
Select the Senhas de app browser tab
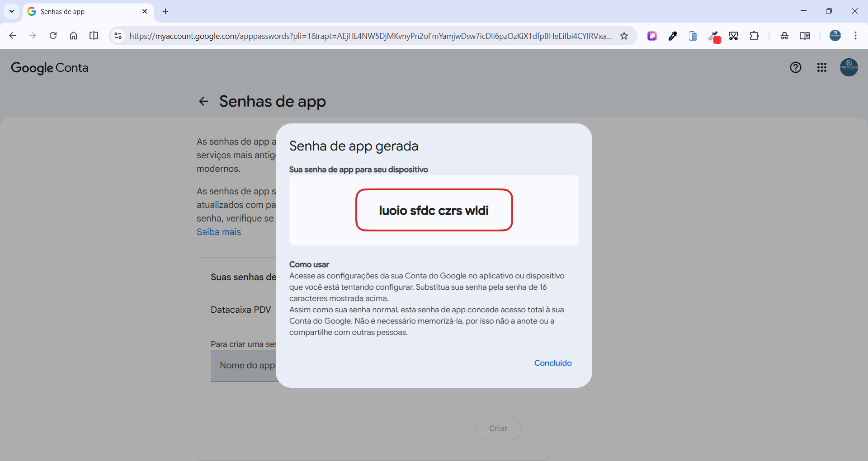click(x=88, y=12)
